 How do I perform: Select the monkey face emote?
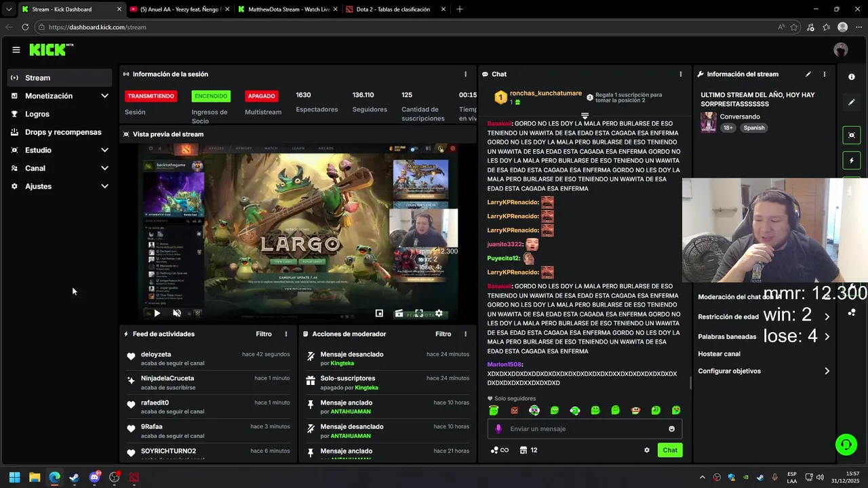point(635,410)
